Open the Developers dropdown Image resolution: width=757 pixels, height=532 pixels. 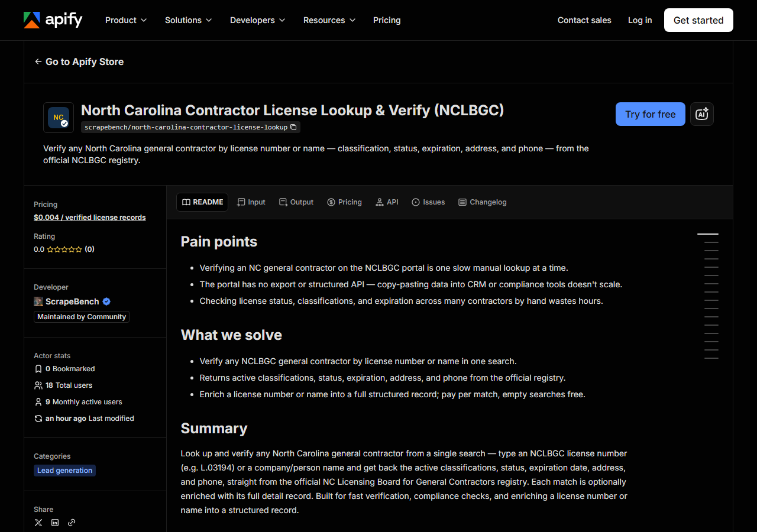tap(257, 20)
